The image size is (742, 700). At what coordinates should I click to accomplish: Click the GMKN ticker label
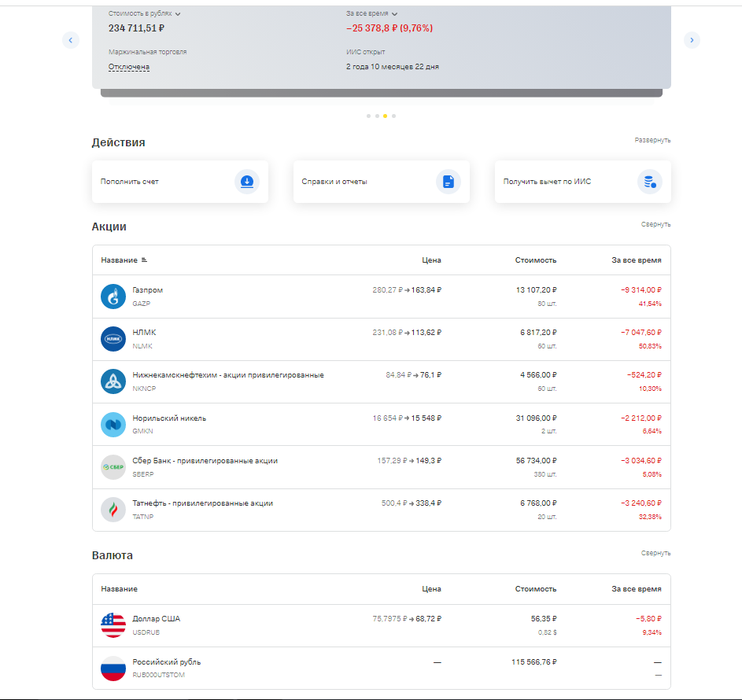(x=142, y=431)
